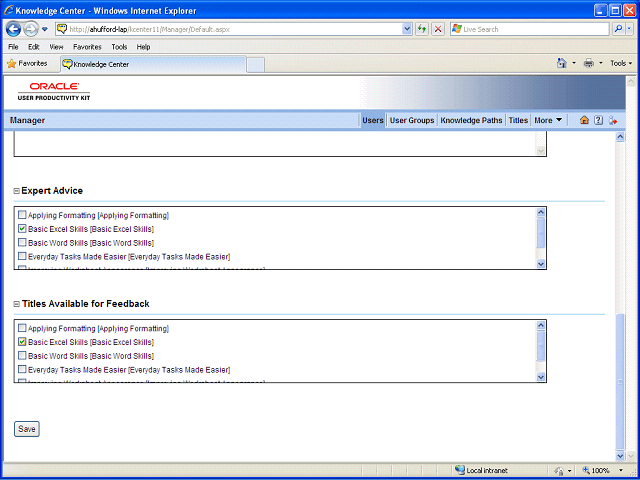Click Feedback titles list scroll down arrow
Viewport: 640px width, 480px height.
click(x=541, y=377)
